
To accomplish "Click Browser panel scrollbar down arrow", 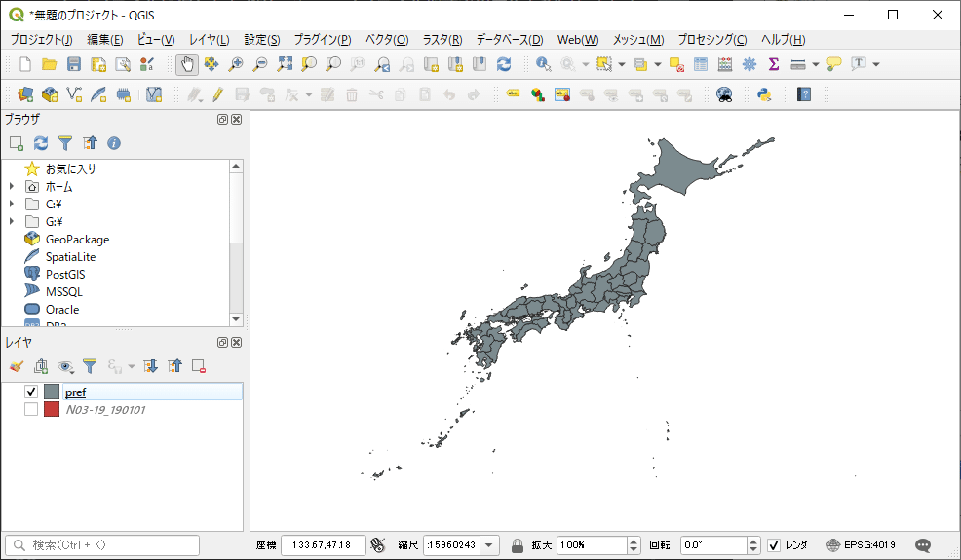I will click(x=237, y=319).
